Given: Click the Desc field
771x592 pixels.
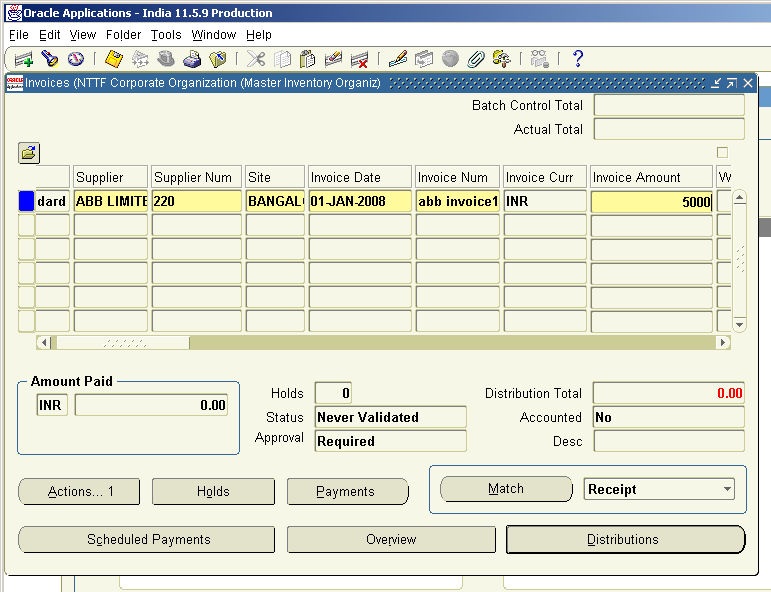Looking at the screenshot, I should click(669, 441).
